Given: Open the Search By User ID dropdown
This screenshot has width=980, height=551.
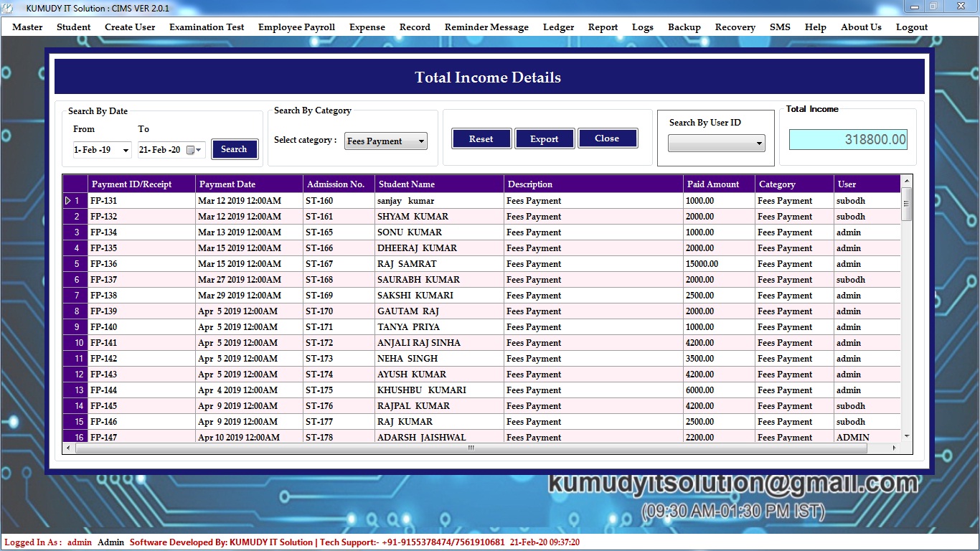Looking at the screenshot, I should [x=759, y=143].
